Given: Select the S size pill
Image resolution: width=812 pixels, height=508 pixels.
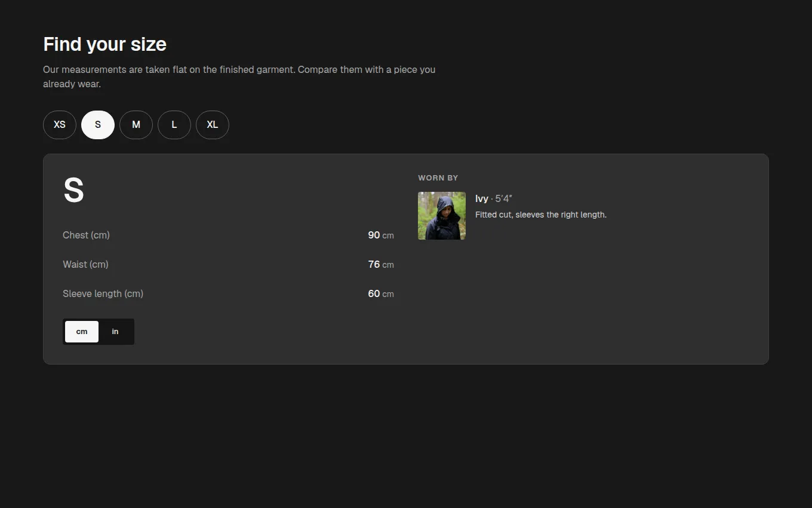Looking at the screenshot, I should (x=98, y=125).
